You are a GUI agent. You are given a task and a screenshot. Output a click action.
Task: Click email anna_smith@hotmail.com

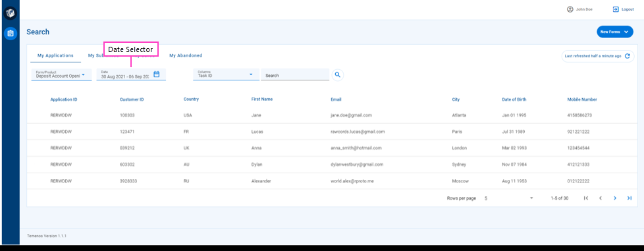click(x=356, y=148)
